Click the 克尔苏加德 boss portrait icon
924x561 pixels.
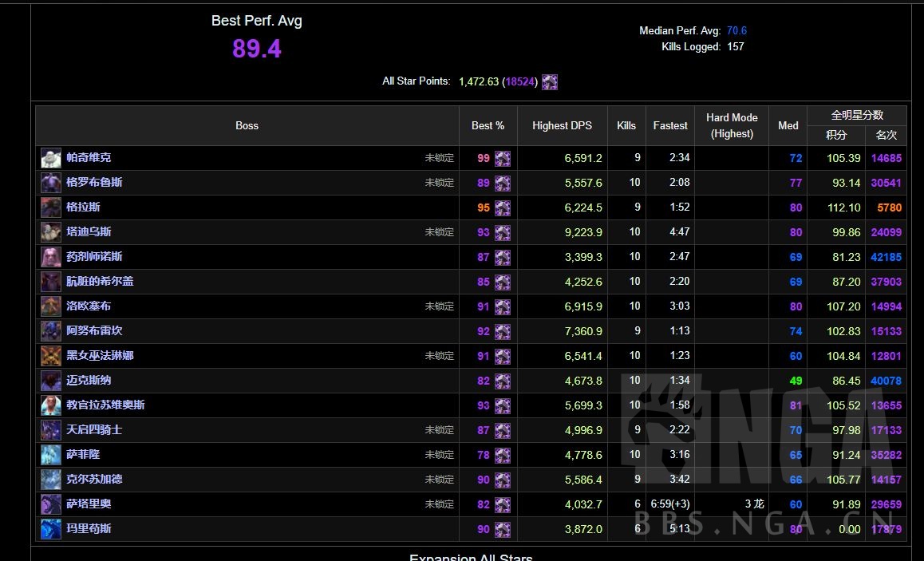(51, 480)
